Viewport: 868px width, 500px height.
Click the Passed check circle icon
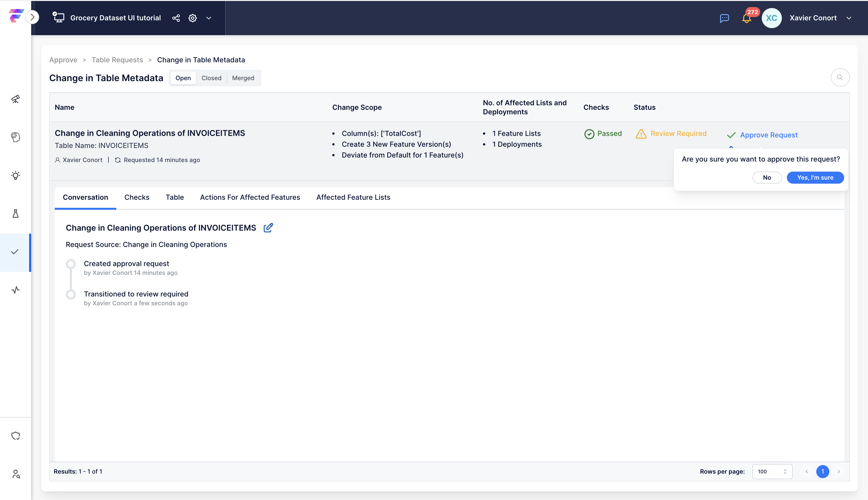pyautogui.click(x=589, y=134)
